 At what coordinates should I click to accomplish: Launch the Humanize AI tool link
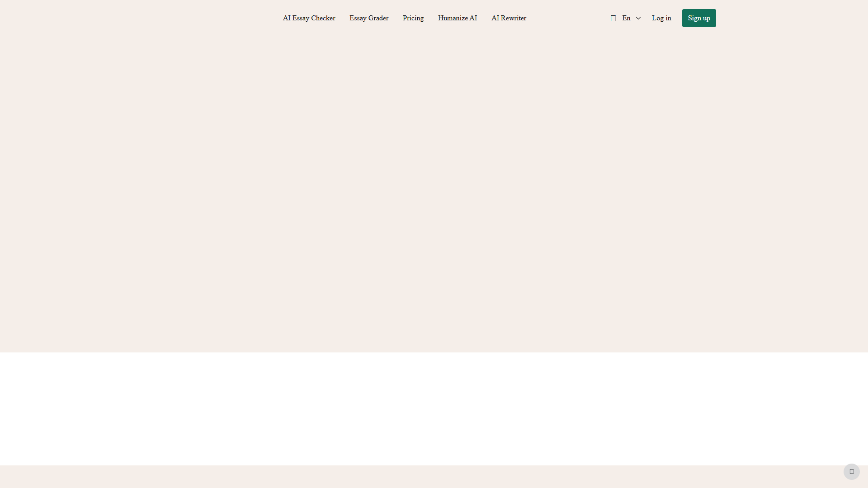point(457,18)
